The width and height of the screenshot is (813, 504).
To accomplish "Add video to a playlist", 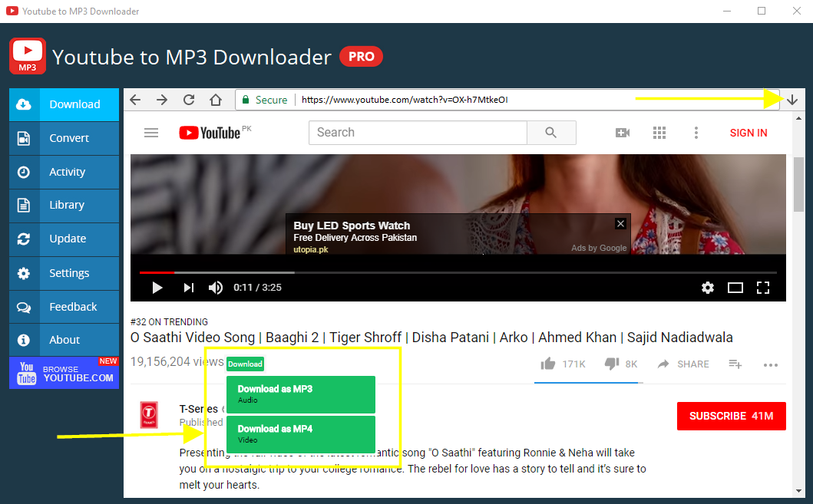I will tap(735, 364).
